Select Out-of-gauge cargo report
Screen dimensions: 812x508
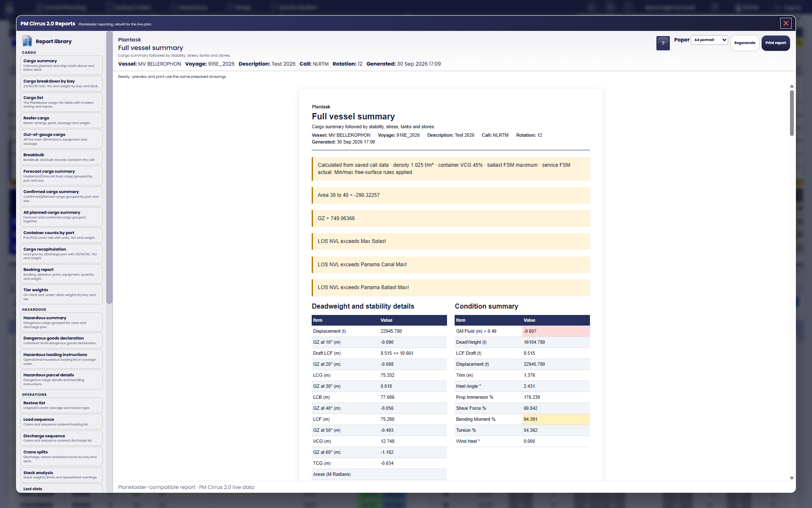(61, 138)
